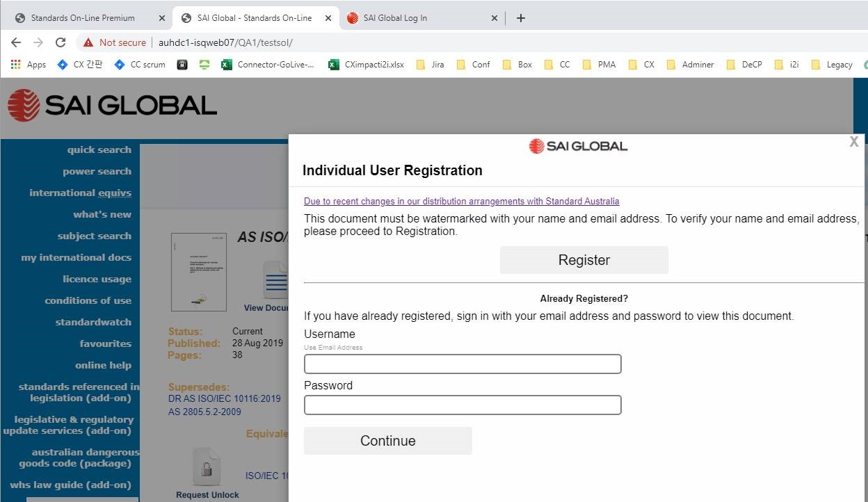Screen dimensions: 868x502
Task: Switch to SAI Global - Standards On-Line tab
Action: pos(255,18)
